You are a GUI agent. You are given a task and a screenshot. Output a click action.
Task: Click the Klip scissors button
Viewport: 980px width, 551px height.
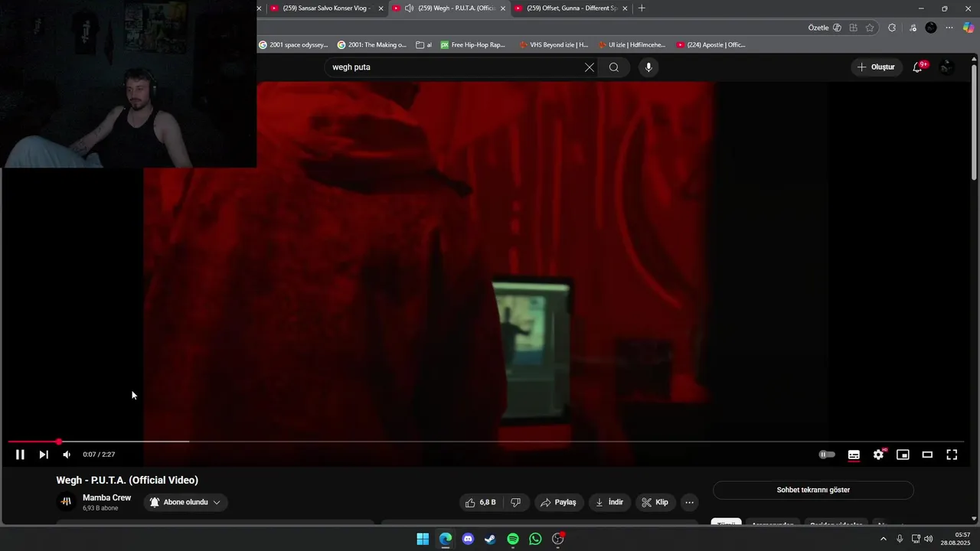(x=655, y=503)
